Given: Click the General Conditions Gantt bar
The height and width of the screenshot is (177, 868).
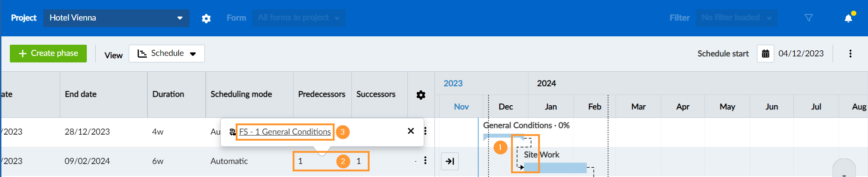Looking at the screenshot, I should coord(503,137).
